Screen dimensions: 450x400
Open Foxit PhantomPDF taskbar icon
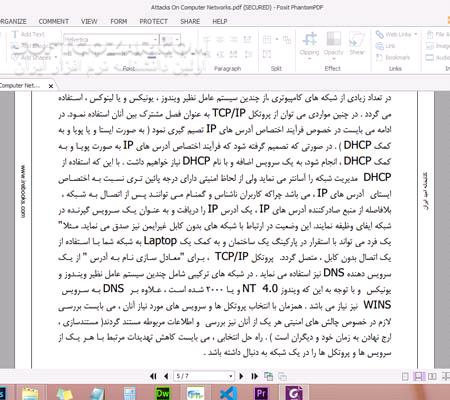pos(294,393)
